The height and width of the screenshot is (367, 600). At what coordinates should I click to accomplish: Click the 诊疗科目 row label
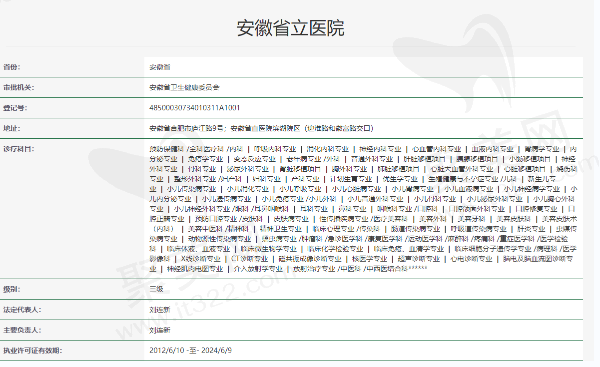click(19, 149)
